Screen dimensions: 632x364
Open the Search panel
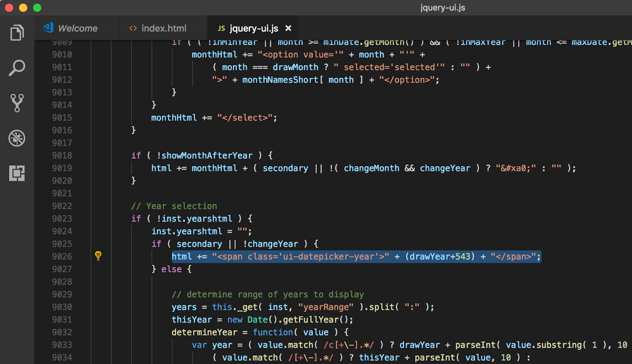(16, 68)
